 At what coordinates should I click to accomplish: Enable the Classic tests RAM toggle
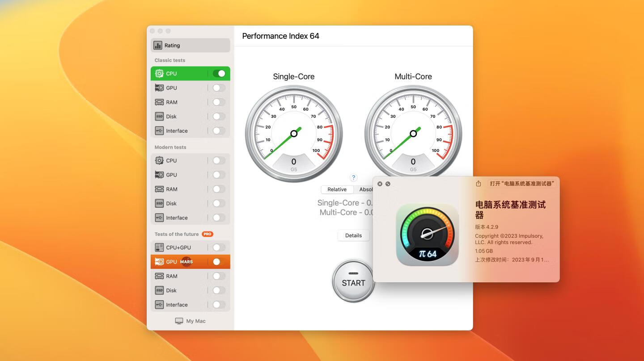(219, 102)
